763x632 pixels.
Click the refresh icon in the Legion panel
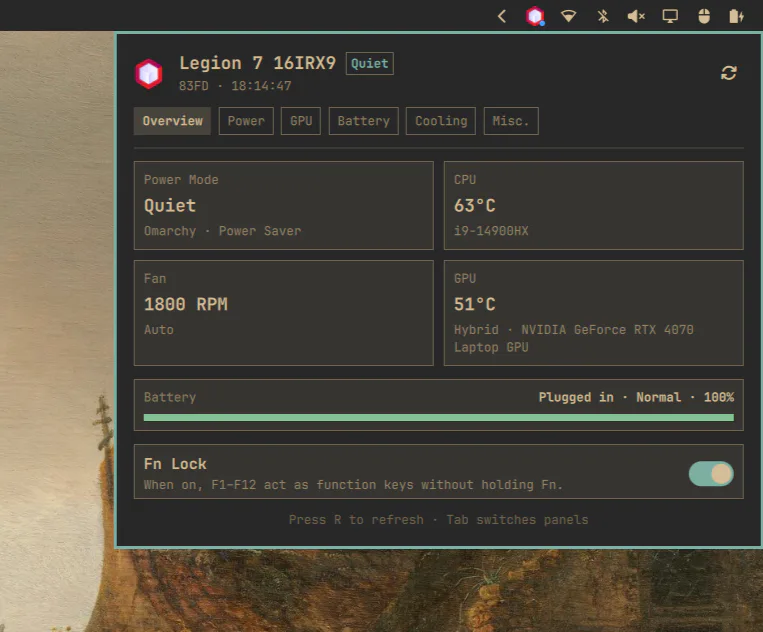tap(728, 73)
